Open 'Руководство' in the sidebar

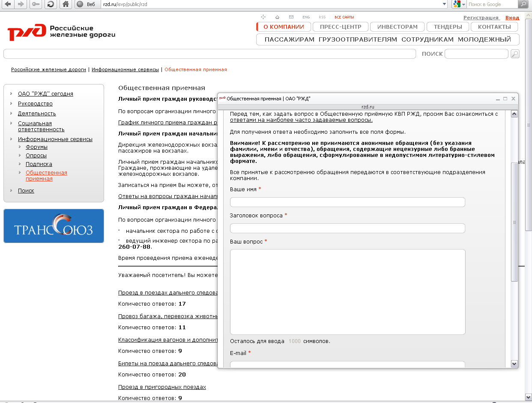[35, 103]
